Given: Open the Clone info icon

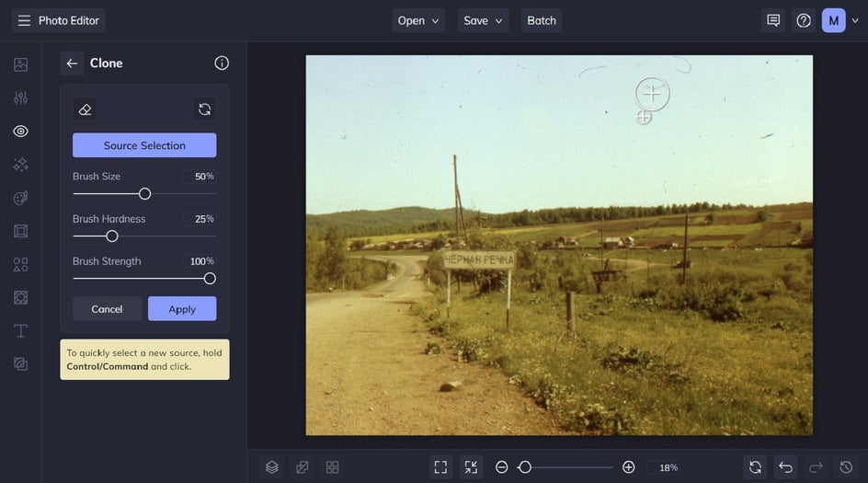Looking at the screenshot, I should coord(222,63).
